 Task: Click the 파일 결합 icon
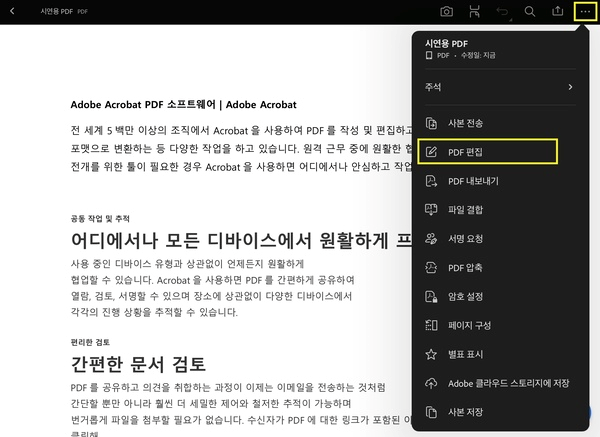[x=431, y=210]
